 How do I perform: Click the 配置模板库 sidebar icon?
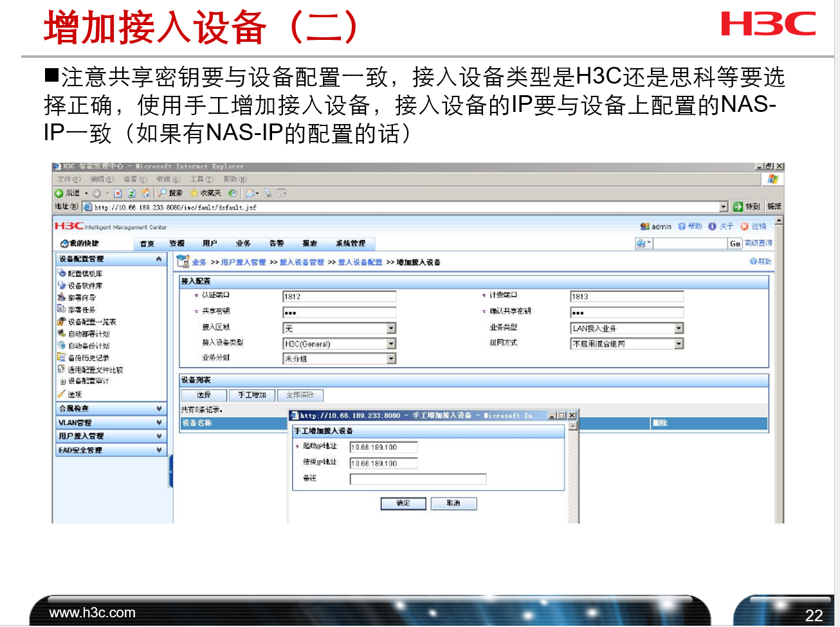pos(62,273)
